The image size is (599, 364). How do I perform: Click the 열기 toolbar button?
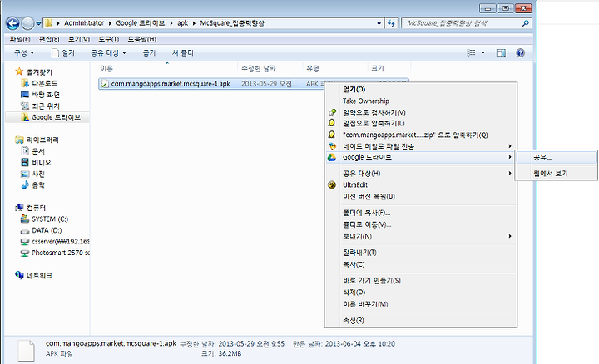pyautogui.click(x=63, y=52)
